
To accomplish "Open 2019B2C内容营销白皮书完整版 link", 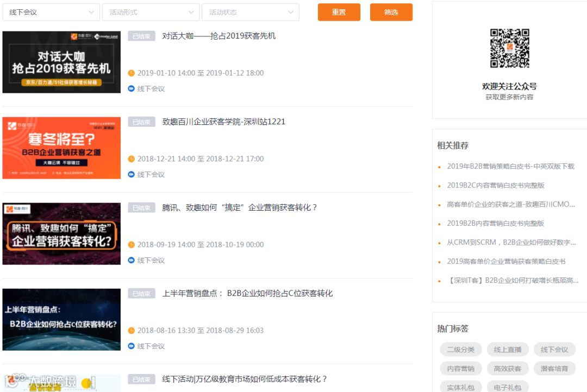I will 496,186.
